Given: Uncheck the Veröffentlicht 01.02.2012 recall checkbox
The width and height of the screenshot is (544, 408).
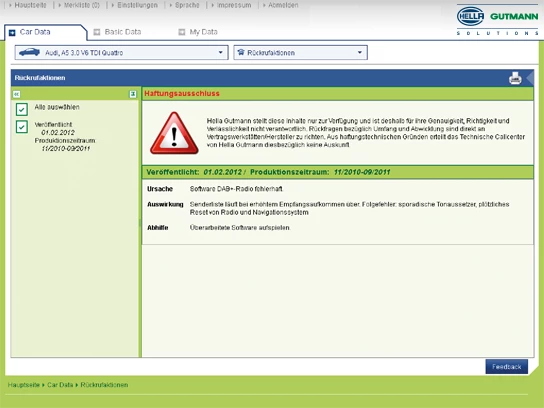Looking at the screenshot, I should 22,127.
